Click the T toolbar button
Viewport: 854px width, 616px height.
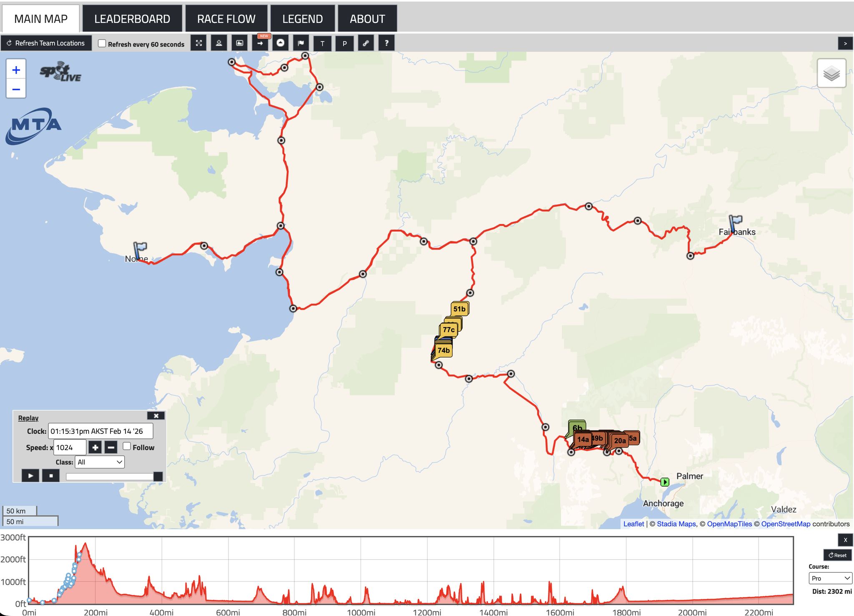point(322,43)
